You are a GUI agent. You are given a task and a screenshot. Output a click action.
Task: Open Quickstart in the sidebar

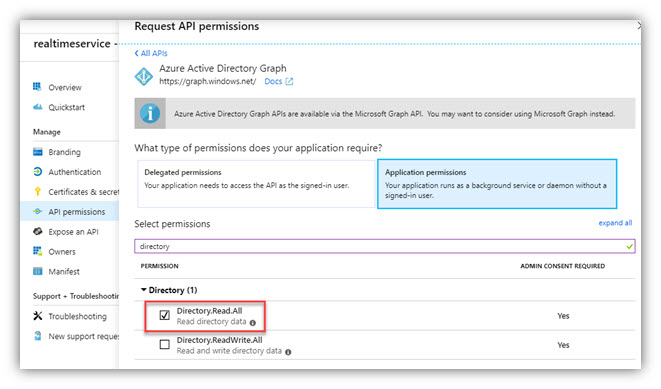tap(67, 107)
